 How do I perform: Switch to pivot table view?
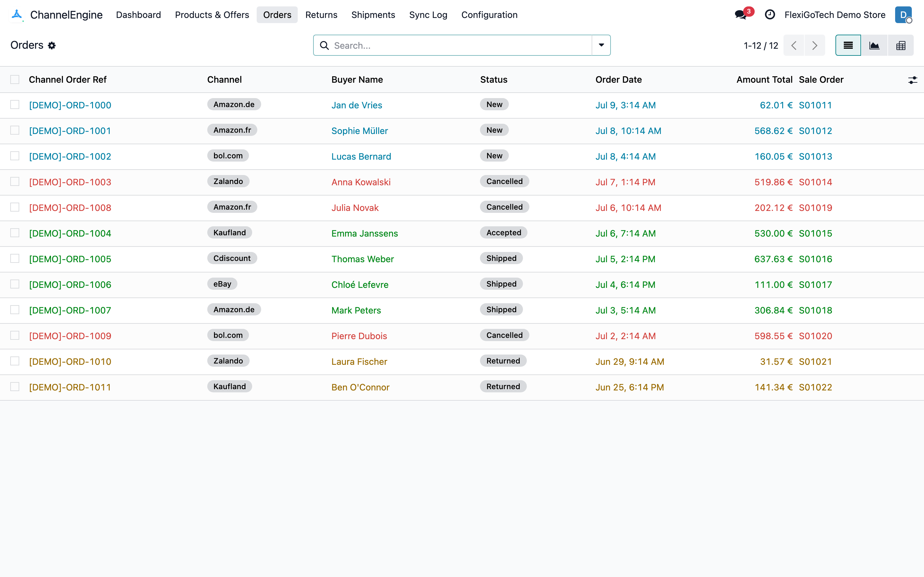click(x=901, y=46)
